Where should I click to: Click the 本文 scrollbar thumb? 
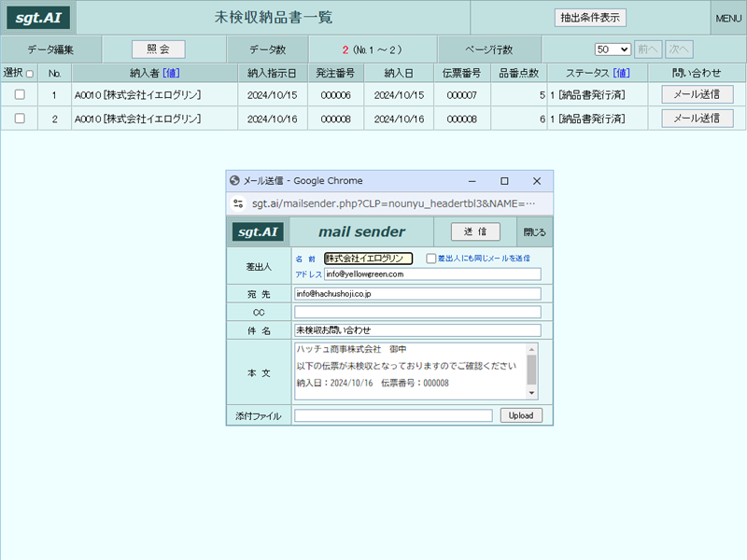pyautogui.click(x=531, y=370)
